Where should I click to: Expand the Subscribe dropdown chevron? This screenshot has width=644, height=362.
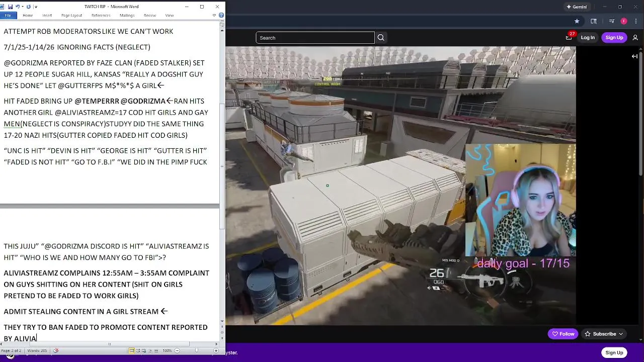click(x=621, y=334)
